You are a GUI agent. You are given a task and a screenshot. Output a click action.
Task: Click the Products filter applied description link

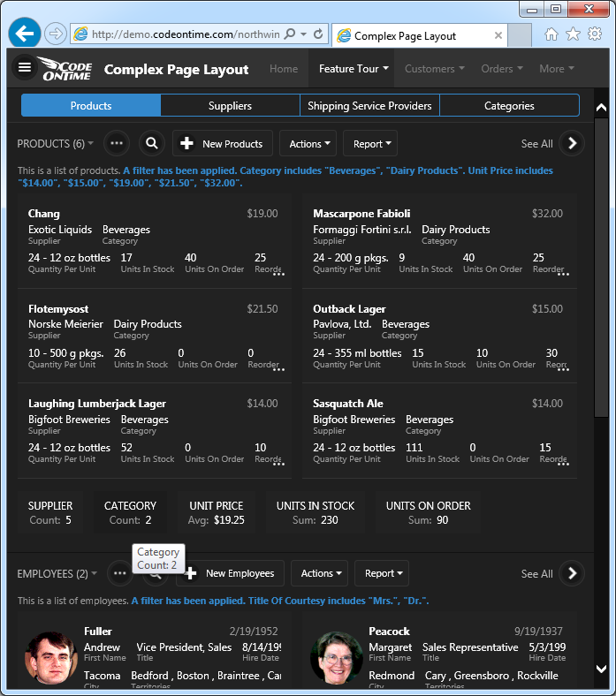[x=285, y=177]
